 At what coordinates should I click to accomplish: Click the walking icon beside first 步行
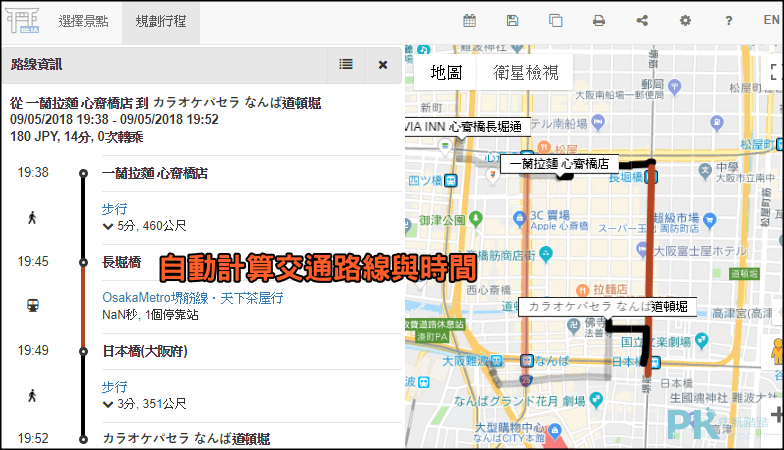(32, 218)
